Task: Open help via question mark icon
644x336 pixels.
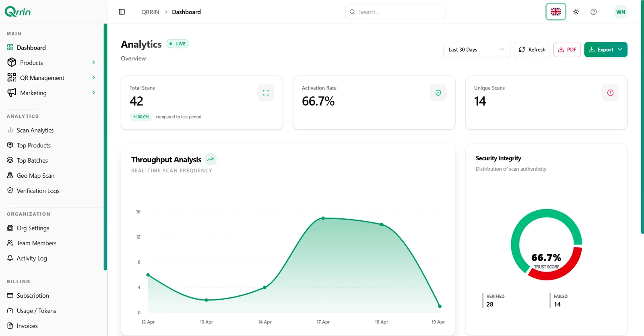Action: 594,12
